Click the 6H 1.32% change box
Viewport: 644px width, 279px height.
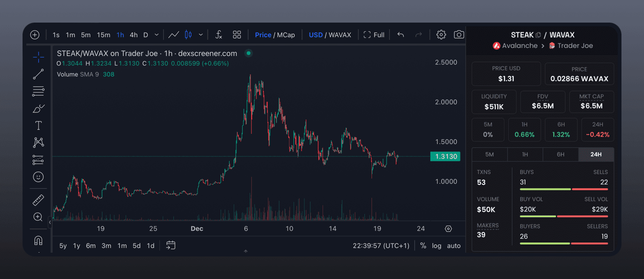click(561, 130)
